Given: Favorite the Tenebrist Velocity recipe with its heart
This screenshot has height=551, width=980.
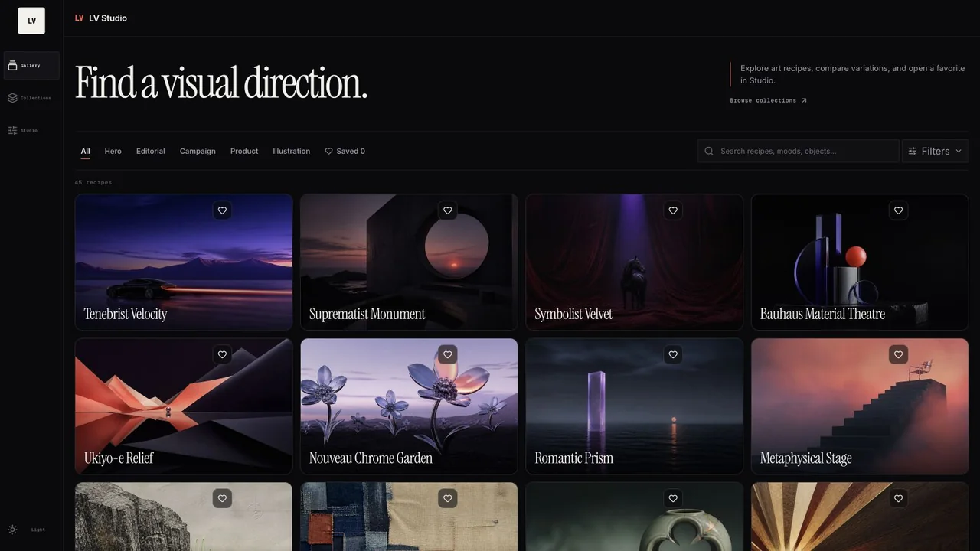Looking at the screenshot, I should tap(222, 210).
